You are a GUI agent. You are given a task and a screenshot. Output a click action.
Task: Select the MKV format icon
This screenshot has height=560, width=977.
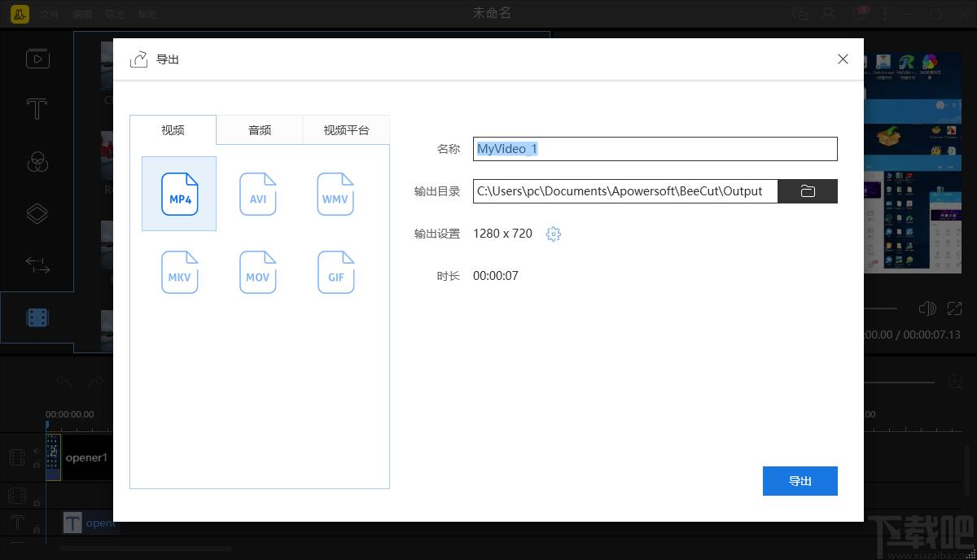click(x=179, y=272)
